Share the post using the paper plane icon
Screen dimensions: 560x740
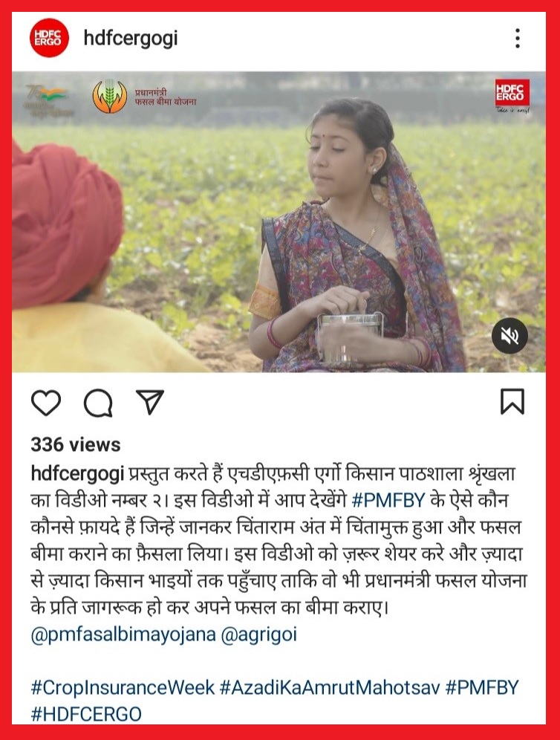[149, 402]
